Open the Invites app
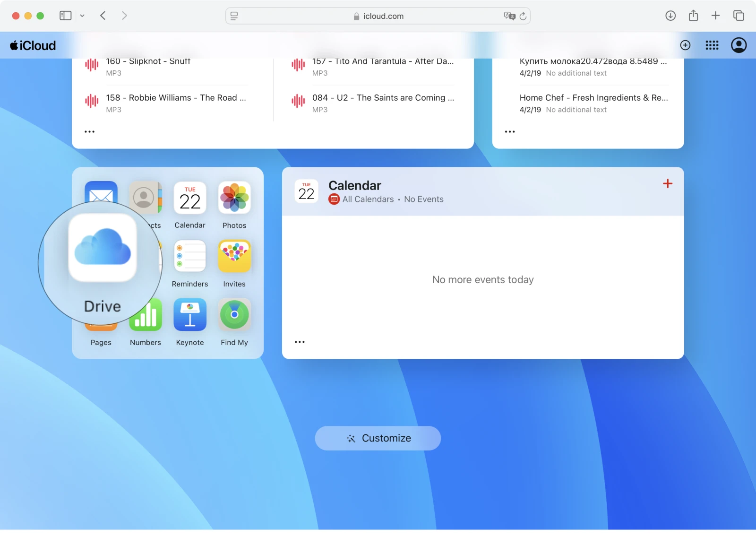This screenshot has width=756, height=537. tap(234, 257)
